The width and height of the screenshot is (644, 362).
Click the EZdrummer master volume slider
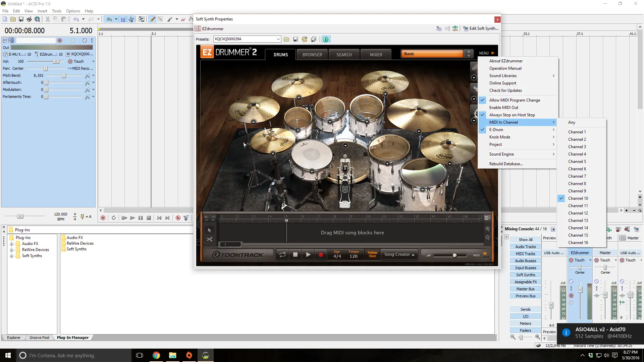[454, 255]
